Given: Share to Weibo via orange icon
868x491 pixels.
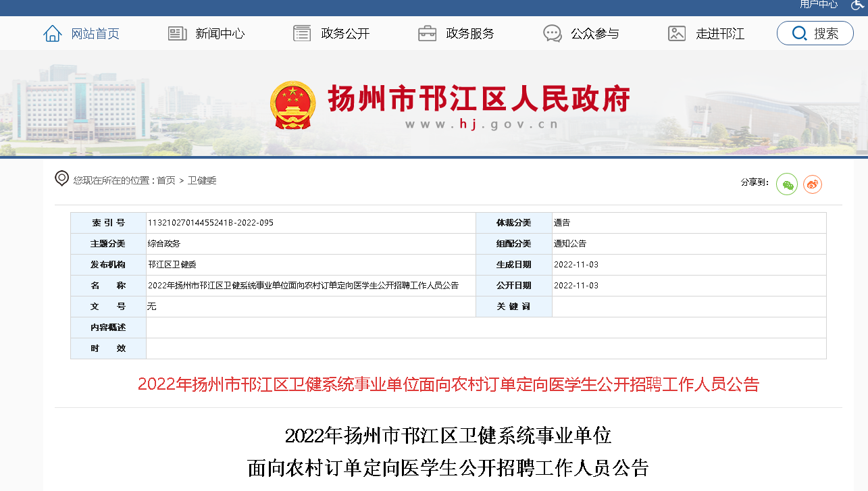Looking at the screenshot, I should 813,184.
